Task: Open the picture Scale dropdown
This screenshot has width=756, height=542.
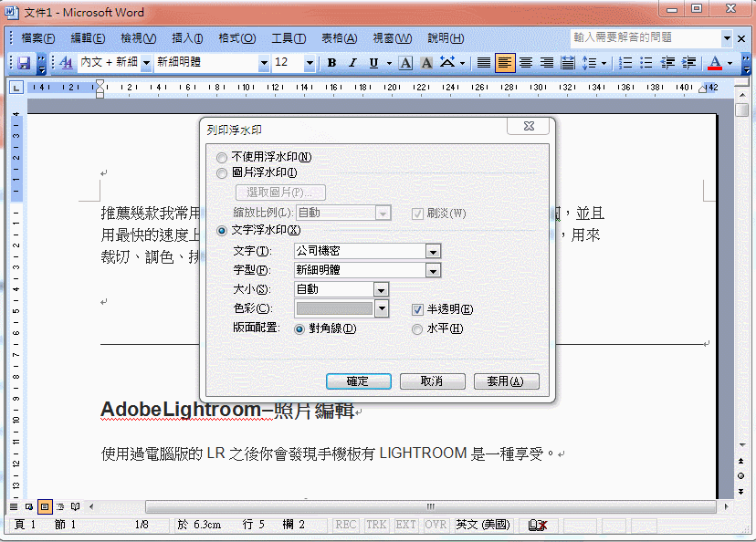Action: pyautogui.click(x=383, y=213)
